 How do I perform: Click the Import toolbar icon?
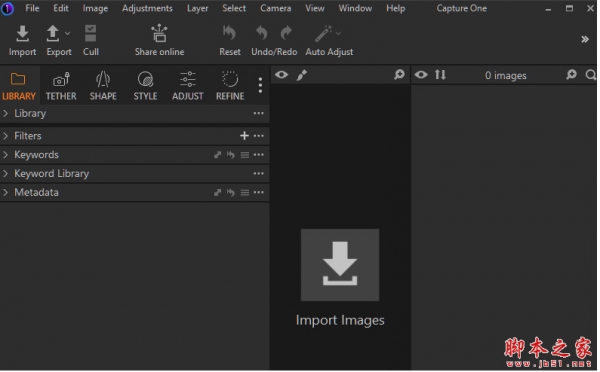click(x=23, y=34)
